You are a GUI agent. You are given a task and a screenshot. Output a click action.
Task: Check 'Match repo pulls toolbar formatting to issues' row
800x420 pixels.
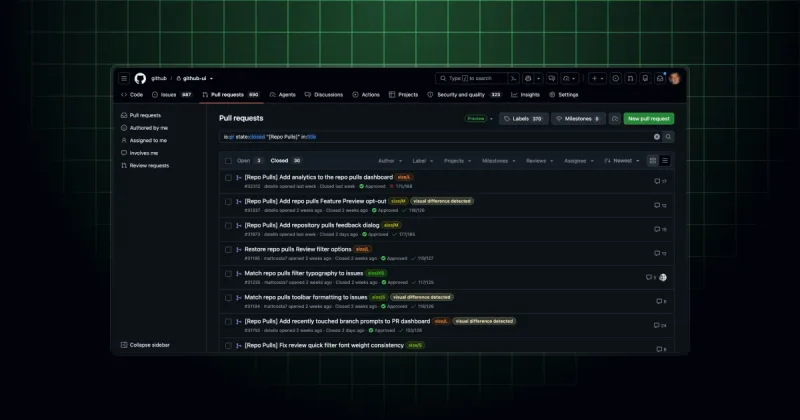[x=228, y=298]
